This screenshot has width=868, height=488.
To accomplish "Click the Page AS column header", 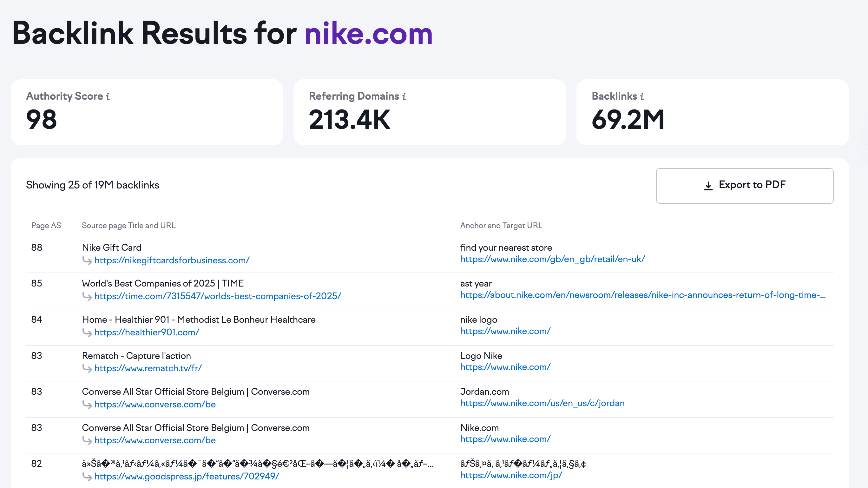I will click(47, 226).
